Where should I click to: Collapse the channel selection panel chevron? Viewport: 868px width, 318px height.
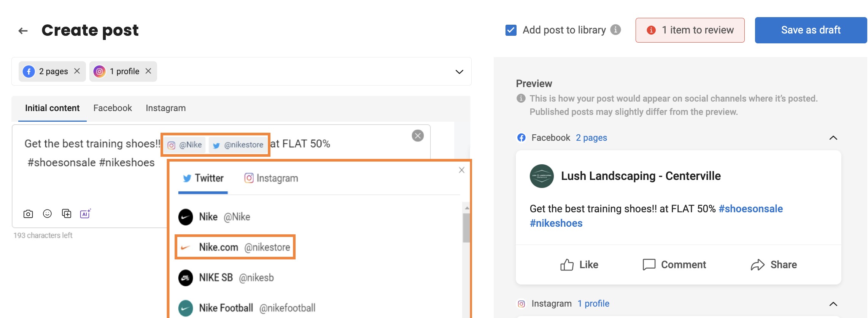tap(459, 72)
